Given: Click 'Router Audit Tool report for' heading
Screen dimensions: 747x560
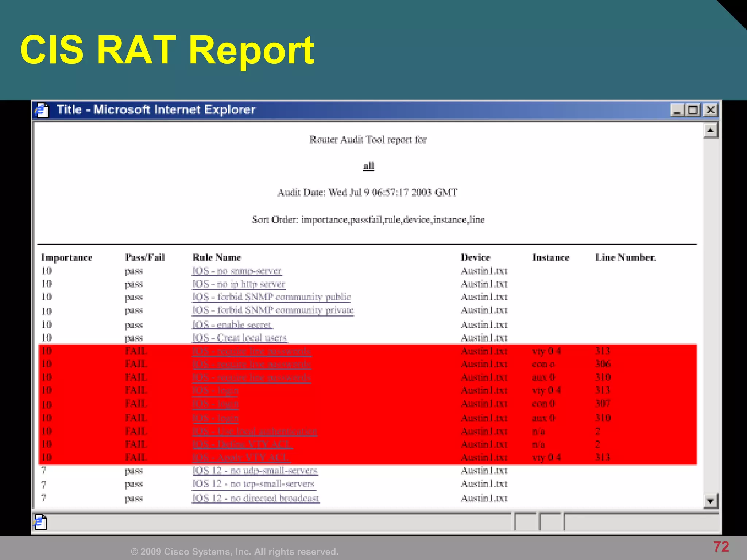Looking at the screenshot, I should [368, 139].
